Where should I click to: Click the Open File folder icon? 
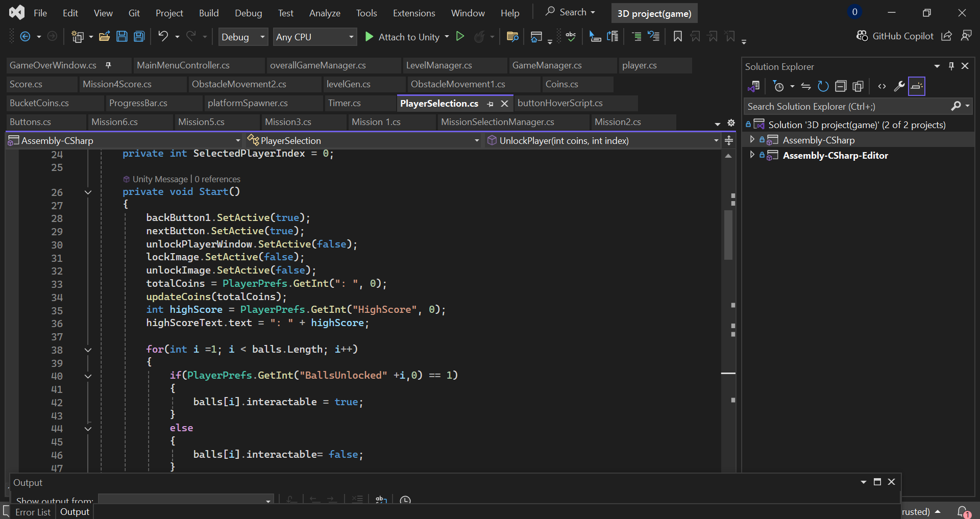click(x=105, y=36)
